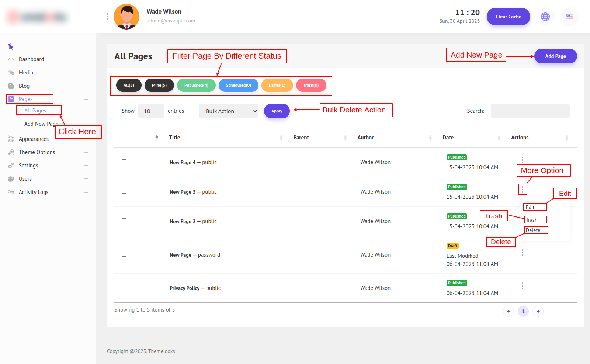Show the Drafts(1) orange filter pill

(277, 85)
